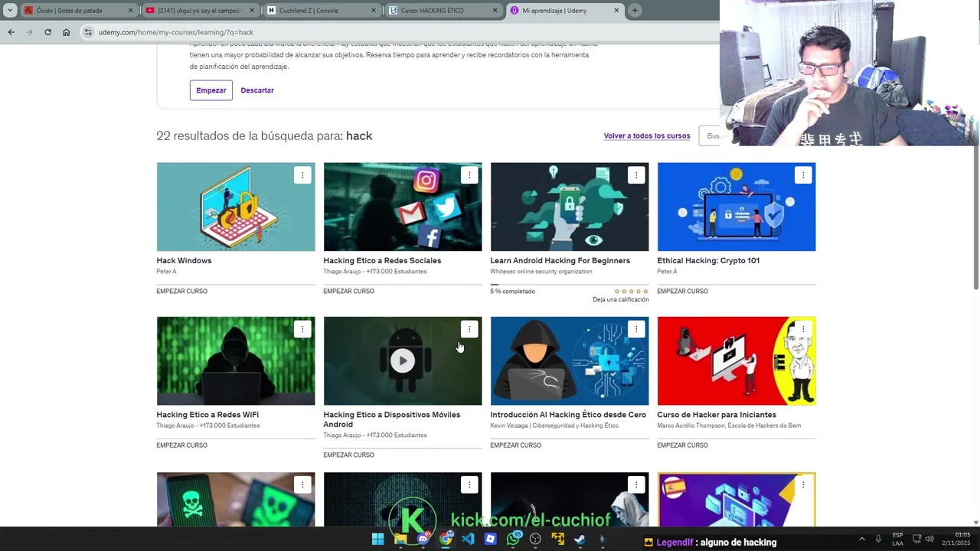Open Ethical Hacking: Crypto 101 thumbnail
The image size is (980, 551).
(737, 207)
